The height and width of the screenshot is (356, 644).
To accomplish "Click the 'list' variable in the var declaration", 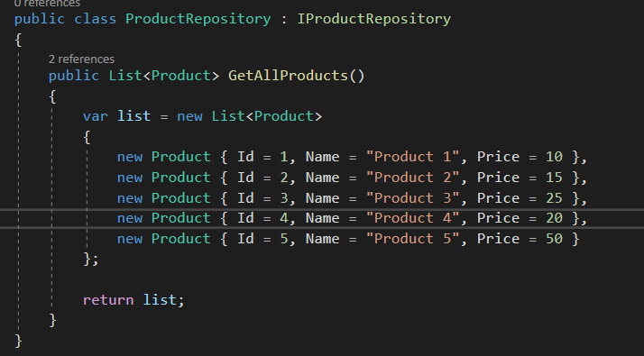I will 133,116.
